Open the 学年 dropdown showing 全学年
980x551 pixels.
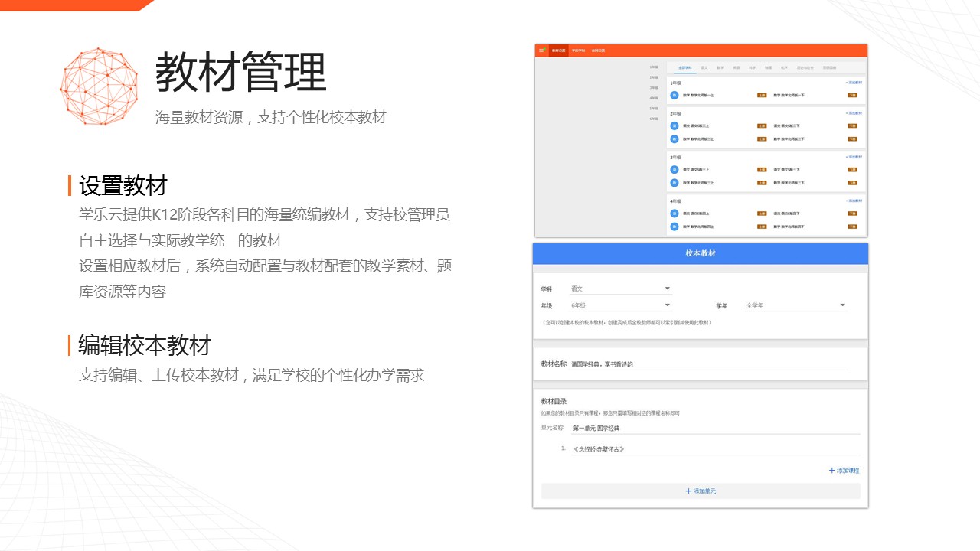(x=796, y=305)
